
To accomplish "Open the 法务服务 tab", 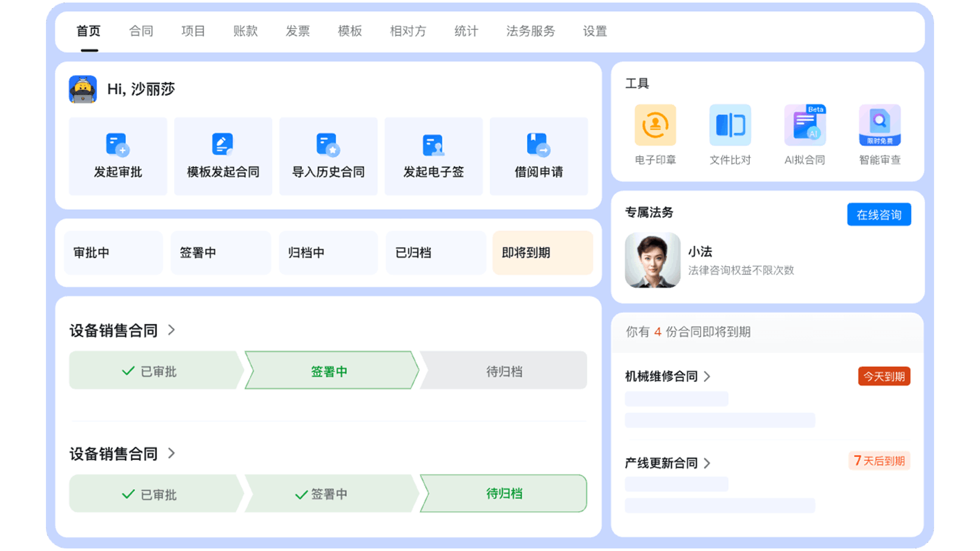I will [530, 31].
